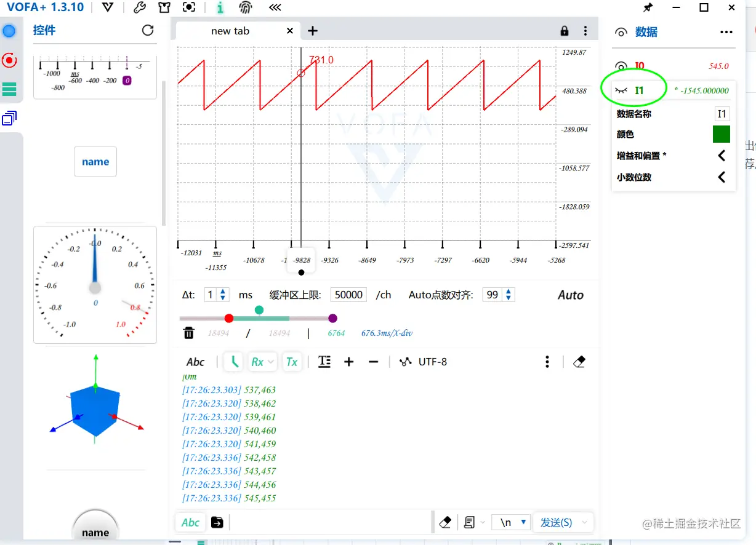This screenshot has height=545, width=756.
Task: Close the new tab
Action: click(290, 31)
